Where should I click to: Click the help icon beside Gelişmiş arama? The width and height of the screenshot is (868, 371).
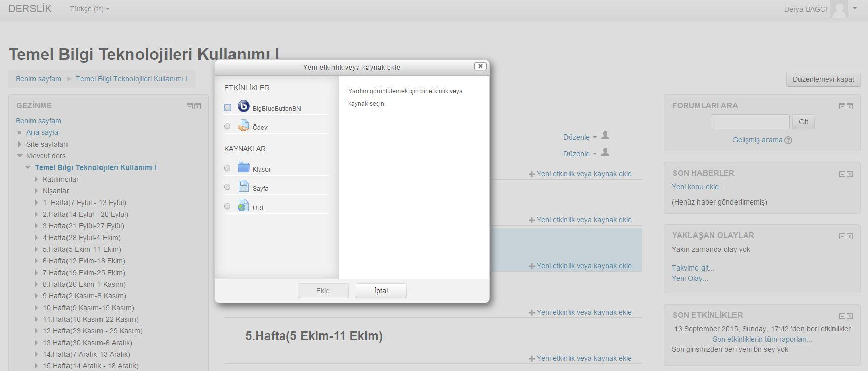[x=788, y=140]
